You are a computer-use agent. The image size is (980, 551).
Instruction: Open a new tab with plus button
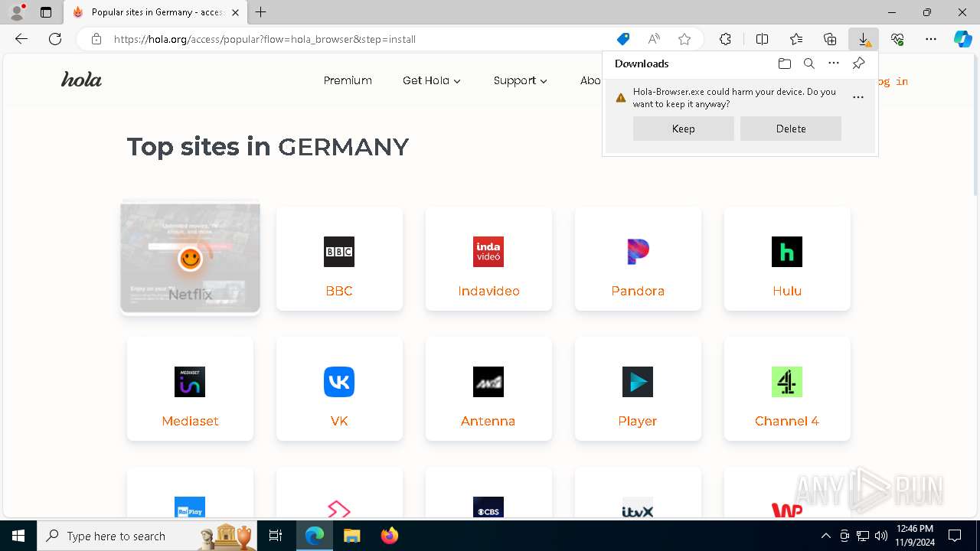(261, 12)
